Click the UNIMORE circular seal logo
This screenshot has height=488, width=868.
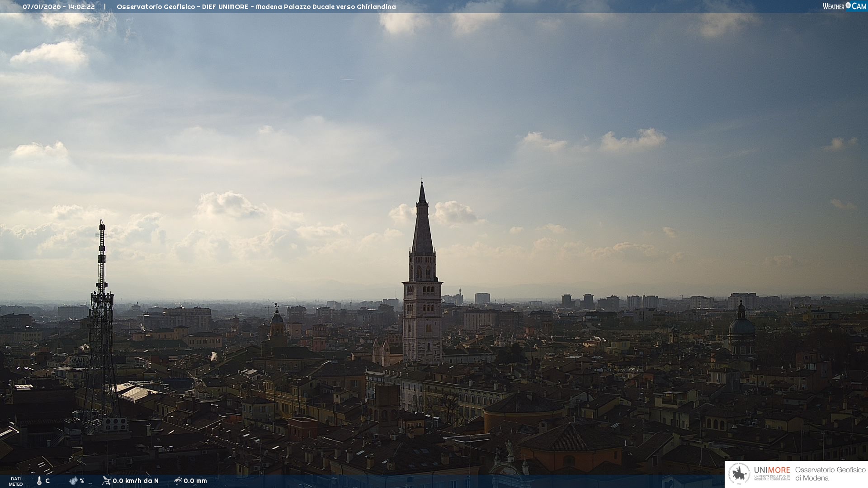pos(739,474)
